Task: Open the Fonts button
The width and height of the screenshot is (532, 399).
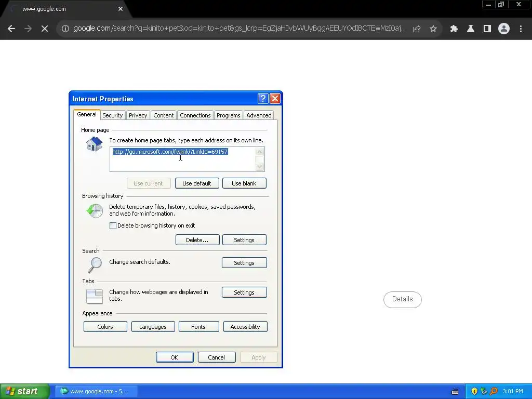Action: click(x=198, y=327)
